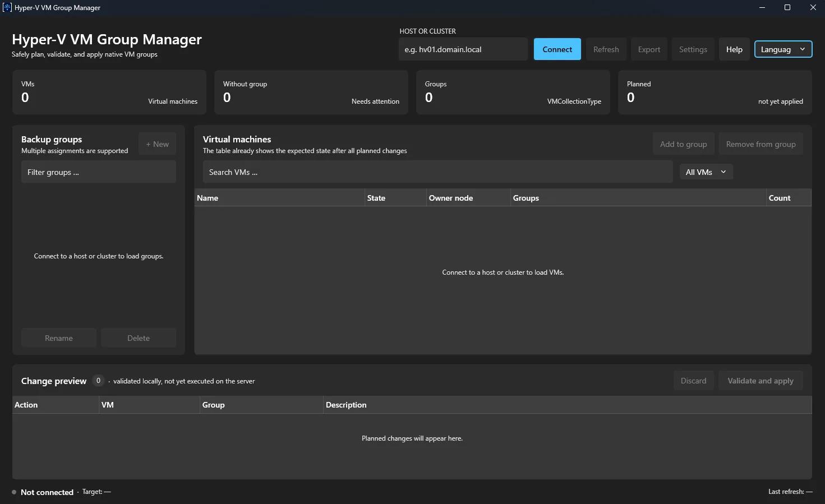Image resolution: width=825 pixels, height=504 pixels.
Task: Open Help
Action: 734,49
